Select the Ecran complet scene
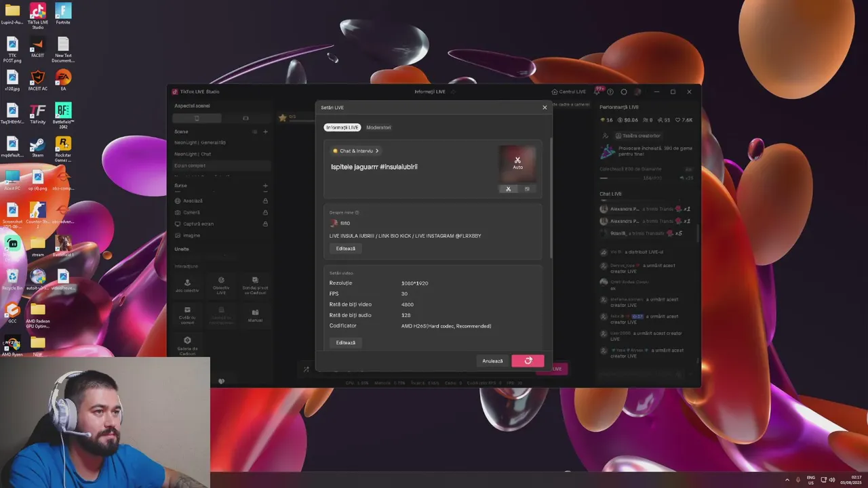 221,165
